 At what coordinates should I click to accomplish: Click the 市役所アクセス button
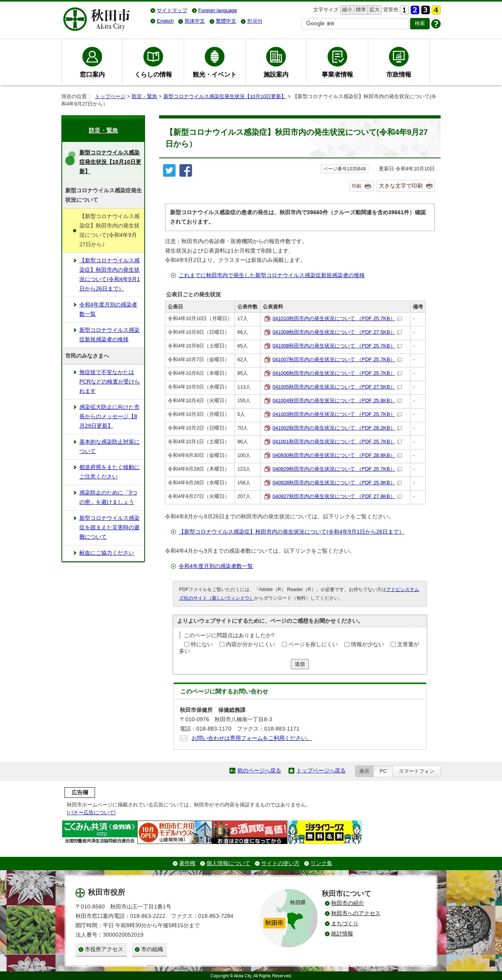[101, 949]
